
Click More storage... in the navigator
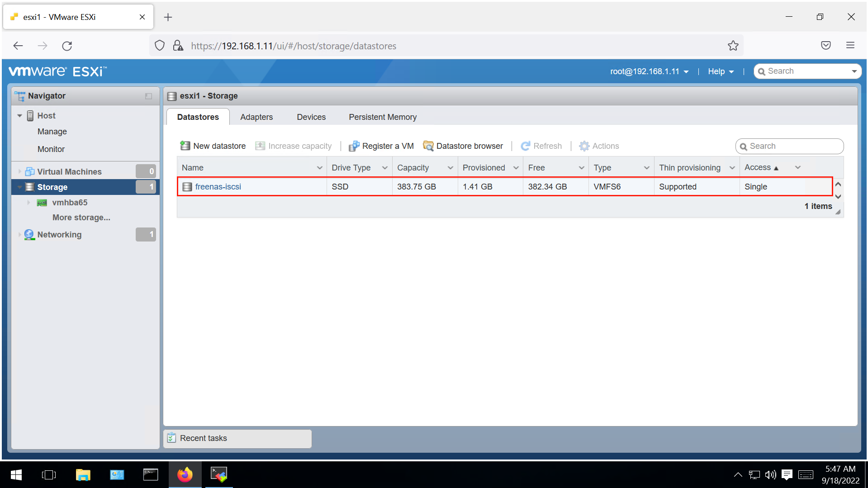pyautogui.click(x=81, y=217)
